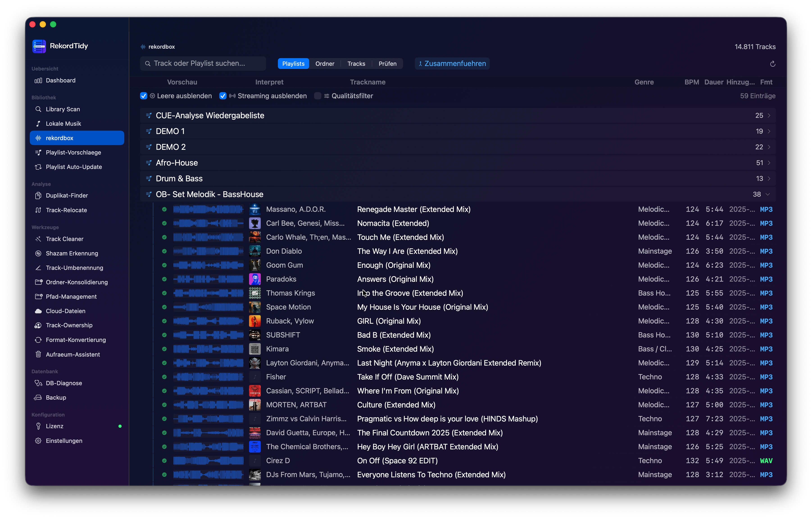Click the Zusammenfuehren button

point(452,64)
